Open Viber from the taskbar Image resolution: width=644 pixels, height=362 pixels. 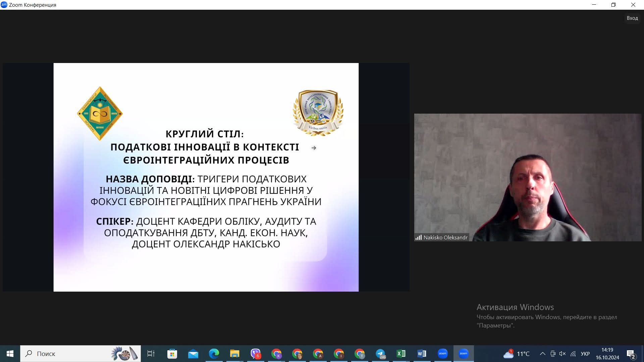pos(256,354)
